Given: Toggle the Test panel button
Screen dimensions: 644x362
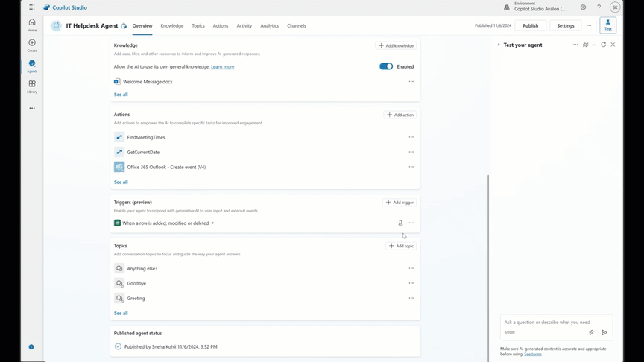Looking at the screenshot, I should coord(608,25).
